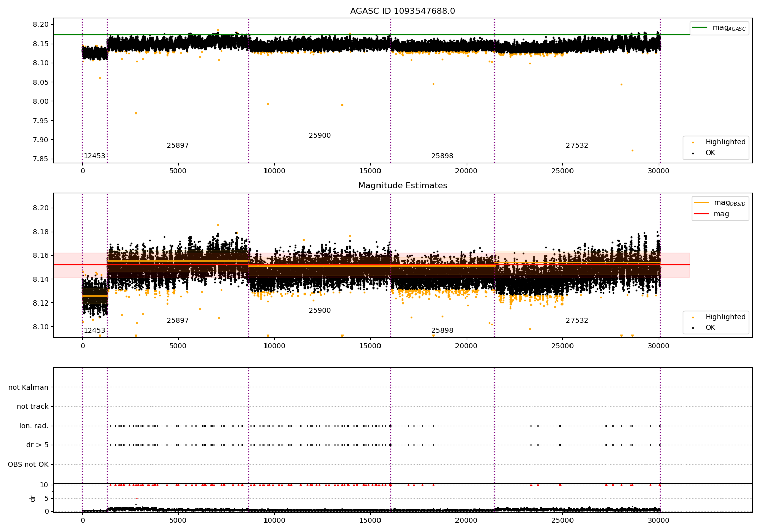Click obsid label 12453 in the AGASC ID plot
This screenshot has width=760, height=532.
point(94,156)
